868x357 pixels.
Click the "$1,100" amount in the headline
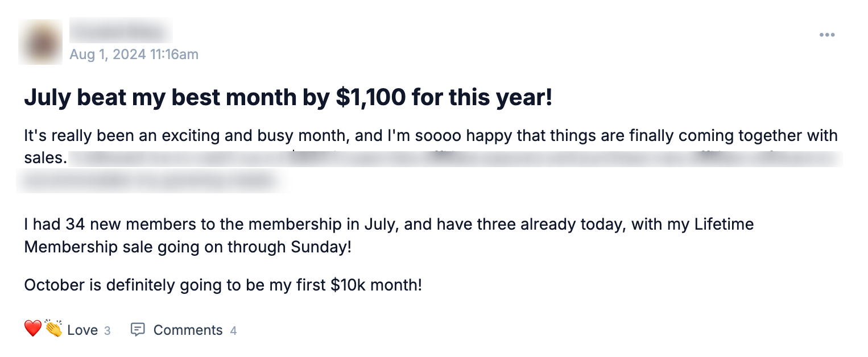click(370, 98)
